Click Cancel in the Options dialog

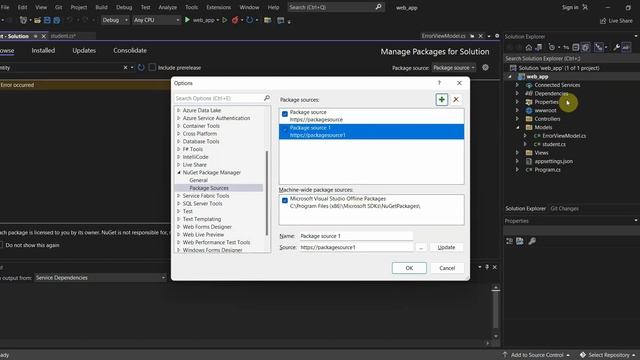tap(447, 268)
